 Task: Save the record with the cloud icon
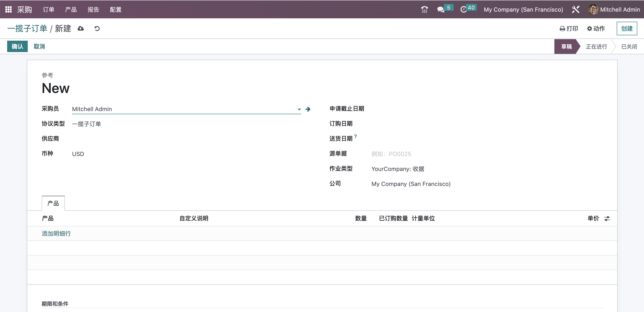coord(81,28)
